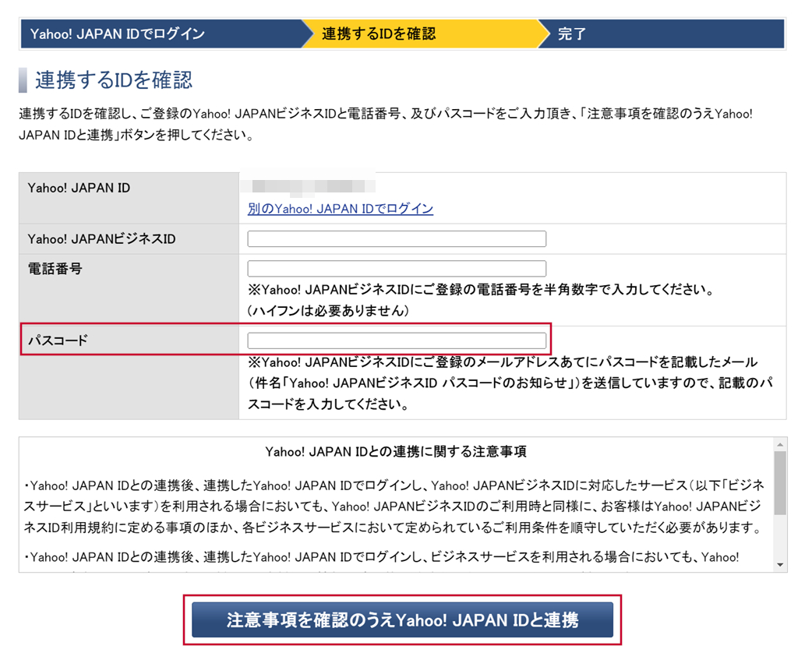The width and height of the screenshot is (812, 660).
Task: Click the パスコード input field
Action: pyautogui.click(x=397, y=340)
